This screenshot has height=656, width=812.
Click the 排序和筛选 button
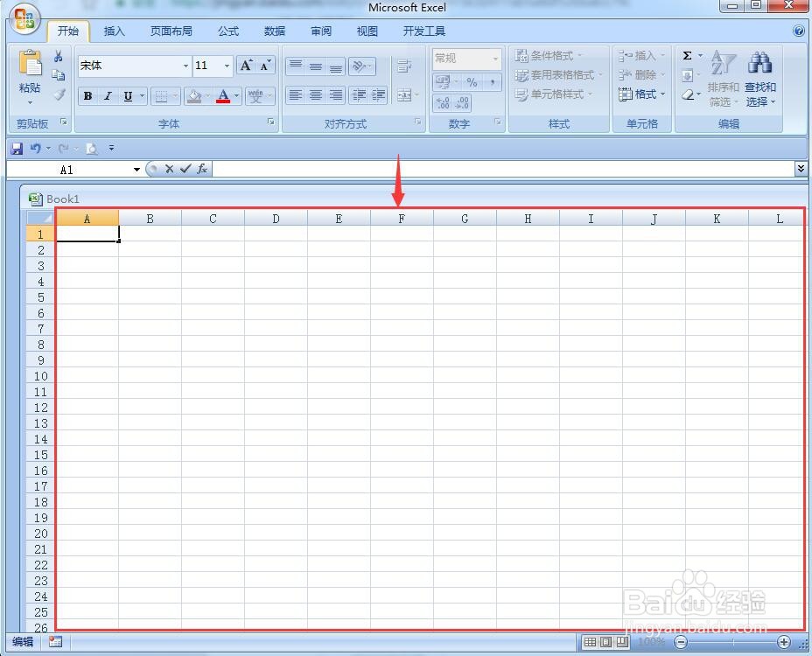[x=723, y=79]
